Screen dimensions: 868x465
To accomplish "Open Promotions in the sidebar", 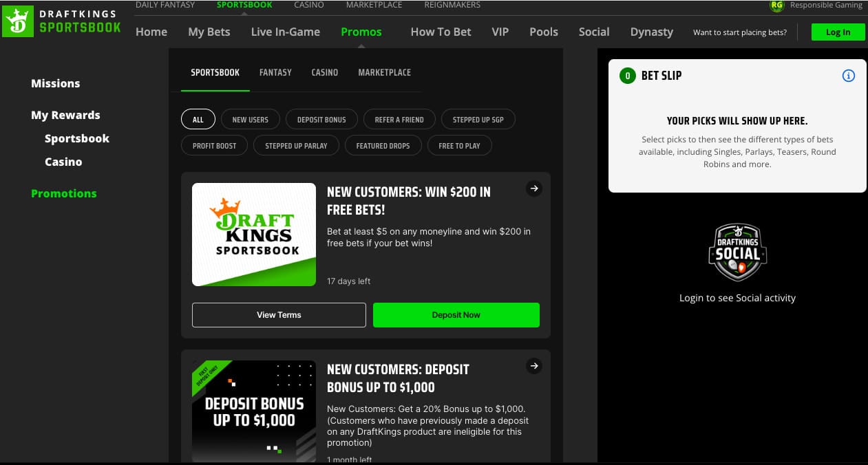I will pos(64,193).
